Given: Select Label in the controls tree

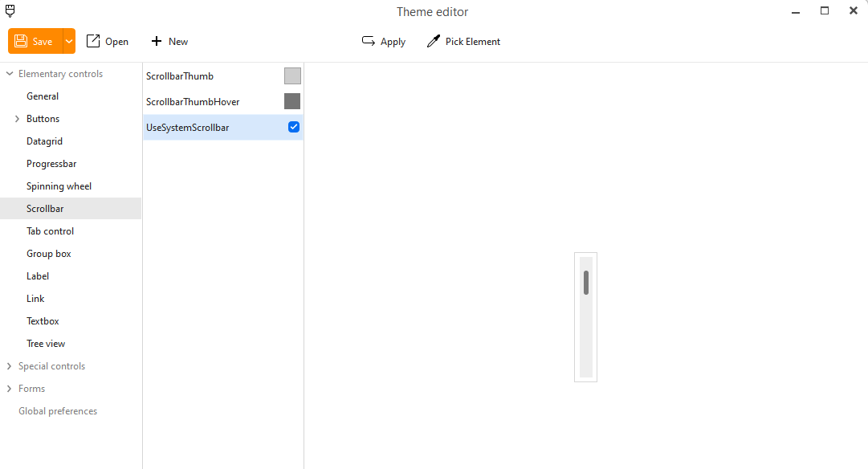Looking at the screenshot, I should pyautogui.click(x=38, y=275).
